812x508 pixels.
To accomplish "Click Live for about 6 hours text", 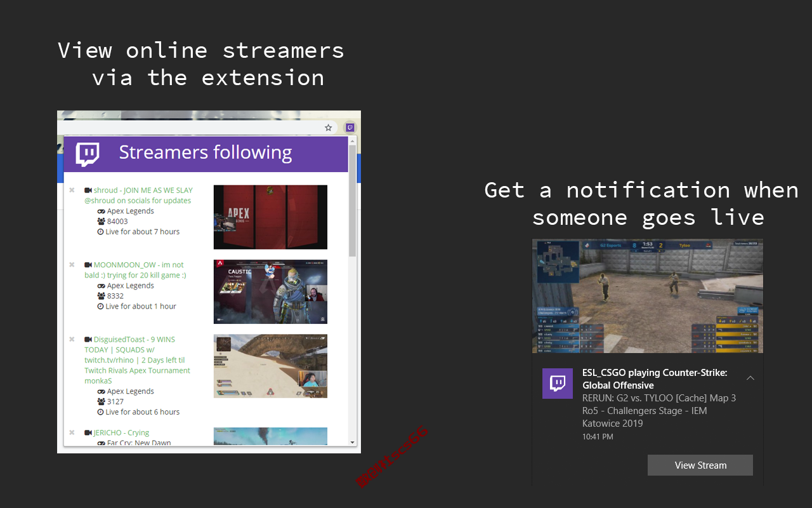I will [x=143, y=411].
